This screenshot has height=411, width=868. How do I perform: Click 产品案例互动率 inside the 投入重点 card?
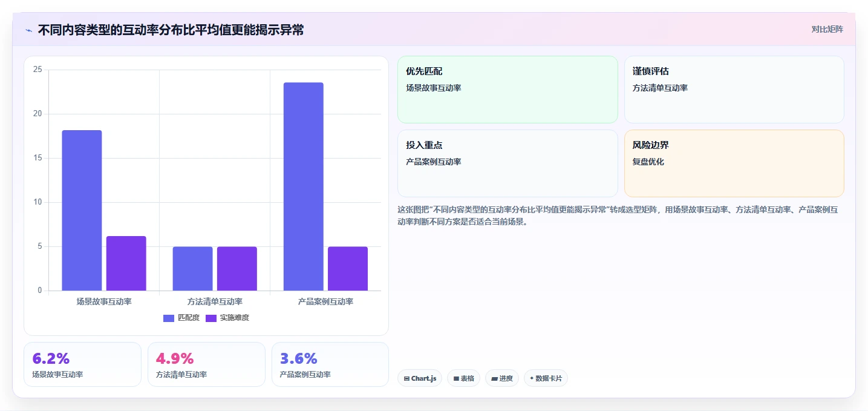[x=434, y=162]
